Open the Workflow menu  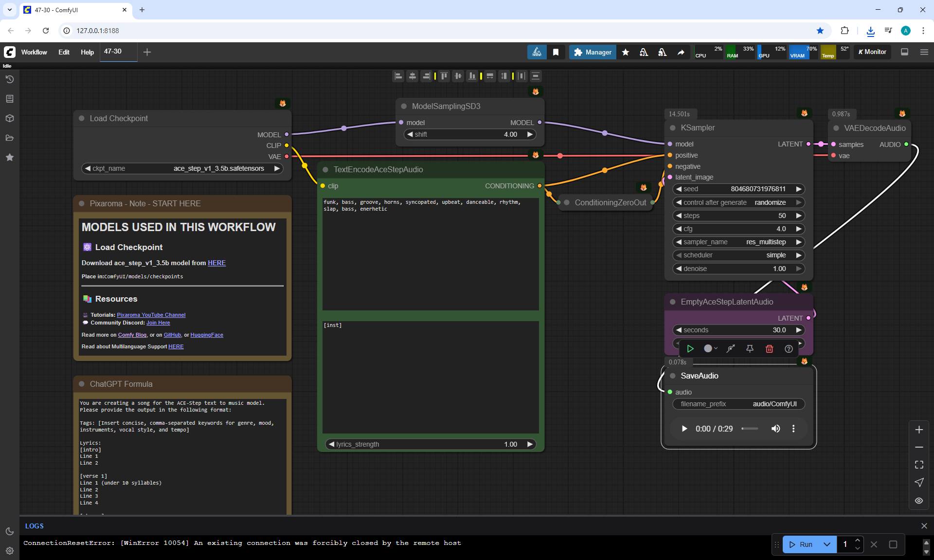coord(34,52)
